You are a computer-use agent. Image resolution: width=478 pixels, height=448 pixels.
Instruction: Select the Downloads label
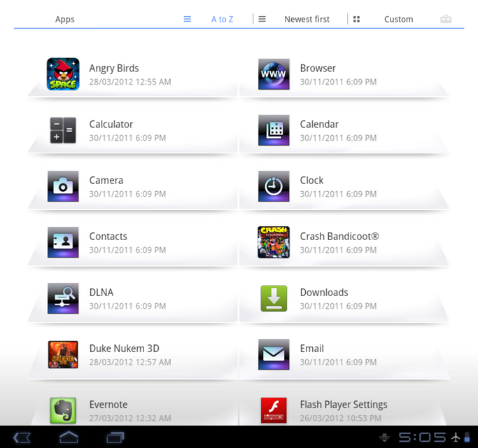tap(324, 293)
